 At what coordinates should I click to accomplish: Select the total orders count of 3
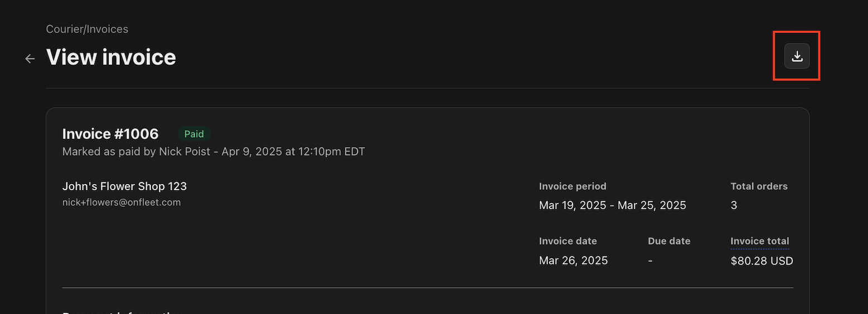click(x=734, y=205)
